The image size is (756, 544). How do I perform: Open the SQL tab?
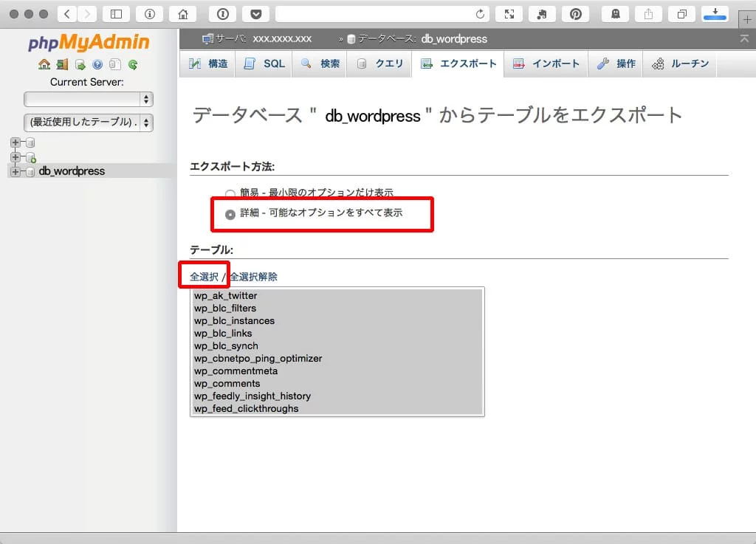tap(264, 63)
